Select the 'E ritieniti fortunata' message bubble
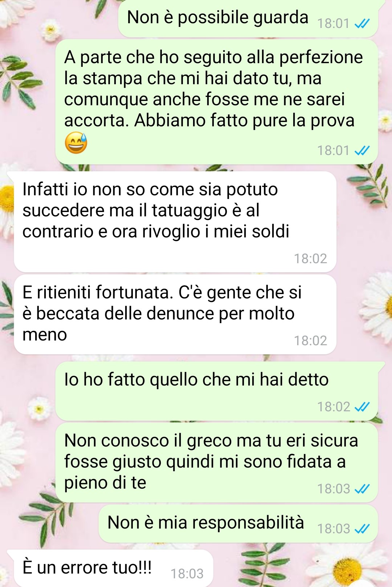This screenshot has height=587, width=392. (x=175, y=315)
